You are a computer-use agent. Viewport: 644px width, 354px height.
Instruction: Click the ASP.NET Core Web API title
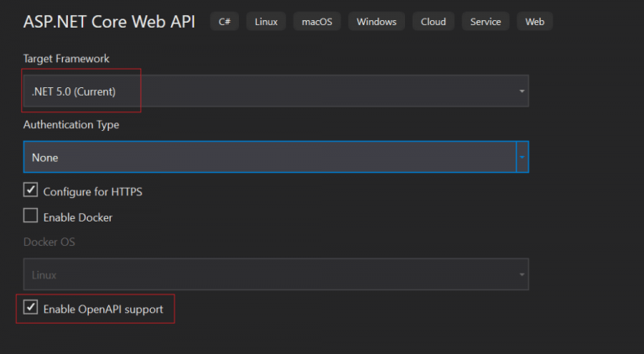[x=109, y=22]
